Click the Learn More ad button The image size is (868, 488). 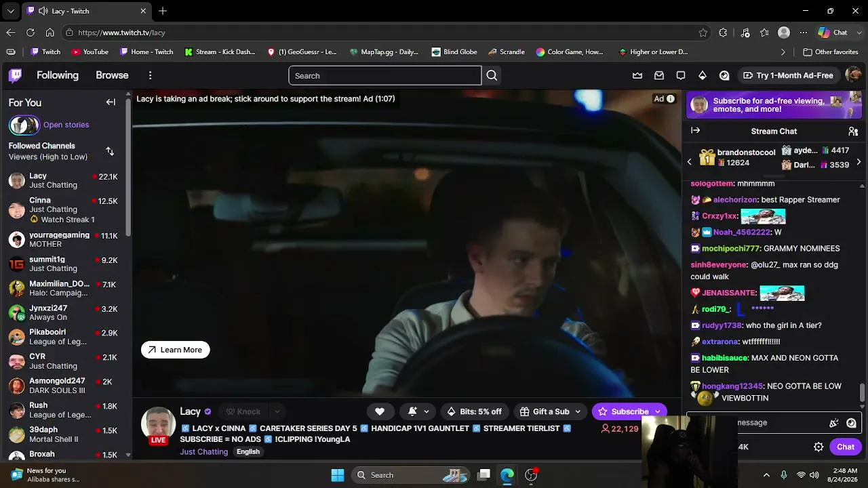(176, 350)
